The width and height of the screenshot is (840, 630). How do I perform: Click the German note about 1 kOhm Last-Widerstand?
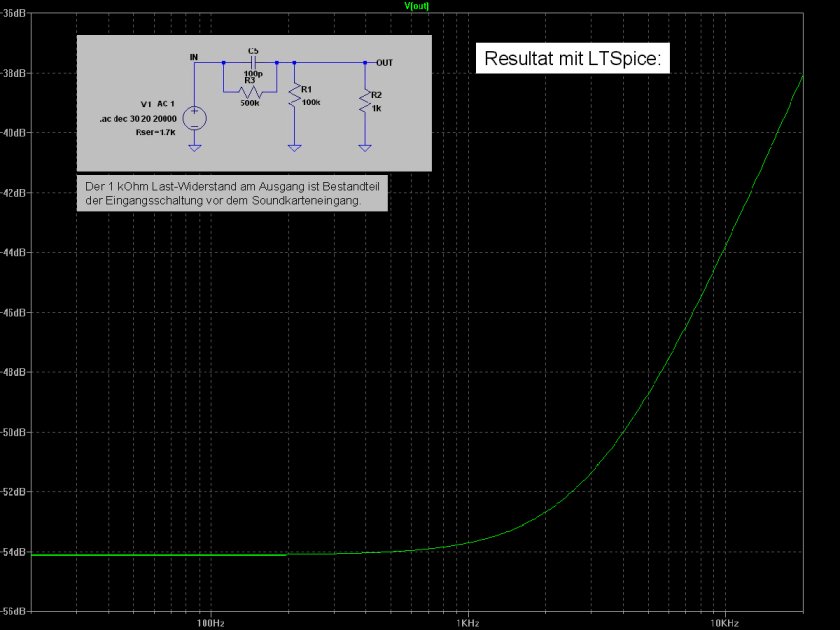(x=231, y=194)
